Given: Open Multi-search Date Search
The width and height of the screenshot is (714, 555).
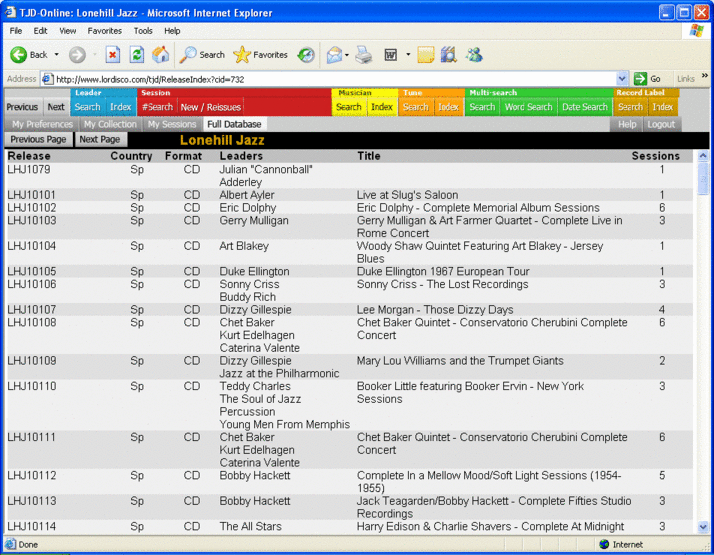Looking at the screenshot, I should 585,107.
